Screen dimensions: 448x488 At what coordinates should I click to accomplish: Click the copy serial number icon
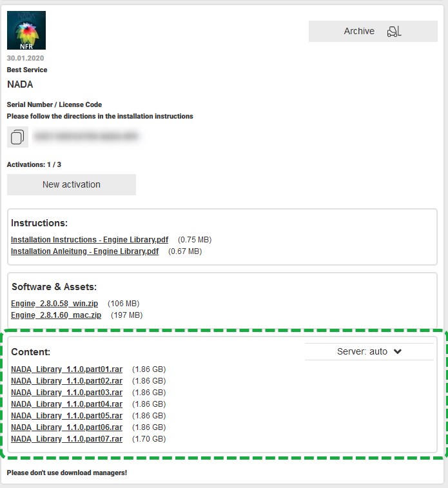[17, 137]
